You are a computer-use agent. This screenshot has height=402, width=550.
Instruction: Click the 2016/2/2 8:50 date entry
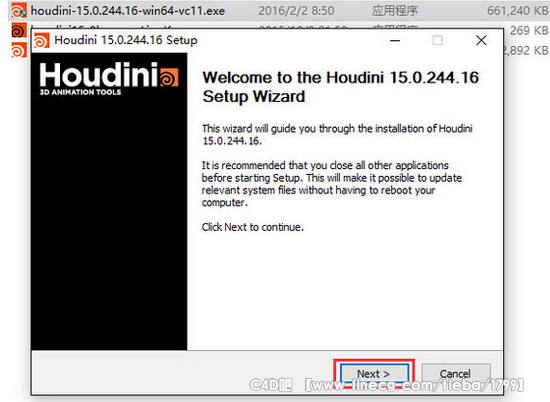[x=296, y=11]
